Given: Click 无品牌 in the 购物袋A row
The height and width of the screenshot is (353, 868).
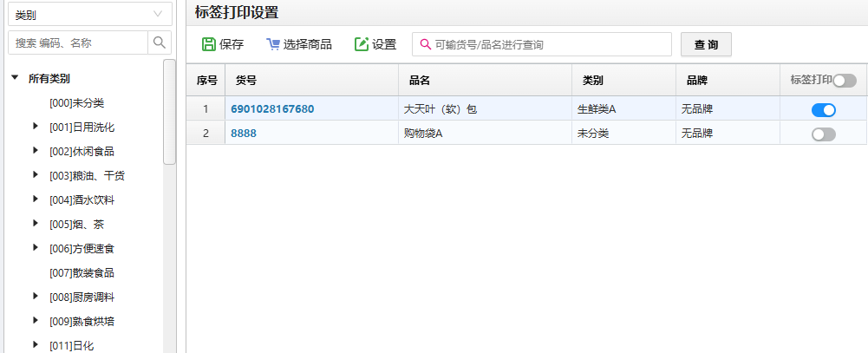Looking at the screenshot, I should [728, 134].
